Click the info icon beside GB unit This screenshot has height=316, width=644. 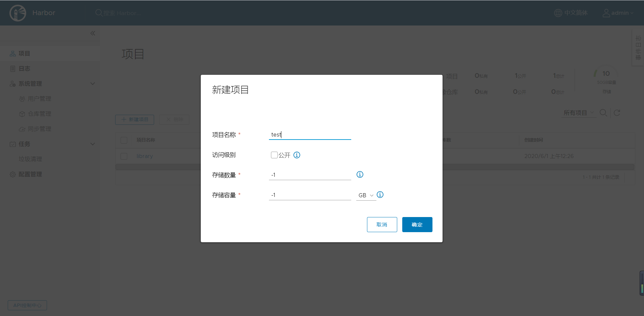(380, 195)
